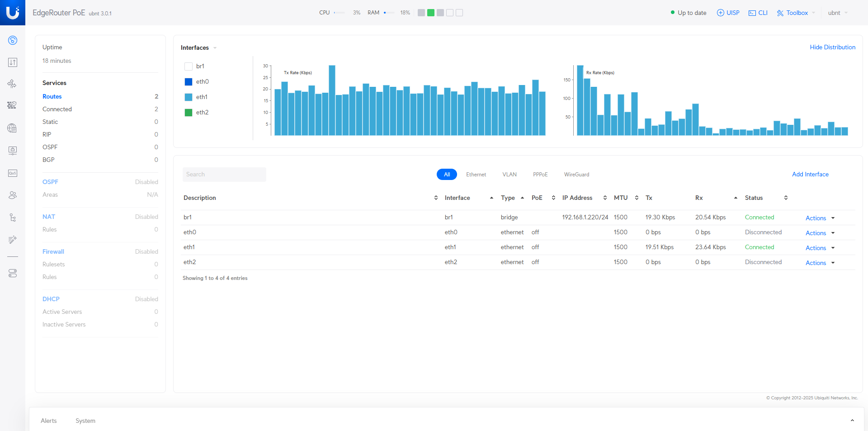This screenshot has width=868, height=431.
Task: Select the second port status square
Action: pos(431,13)
